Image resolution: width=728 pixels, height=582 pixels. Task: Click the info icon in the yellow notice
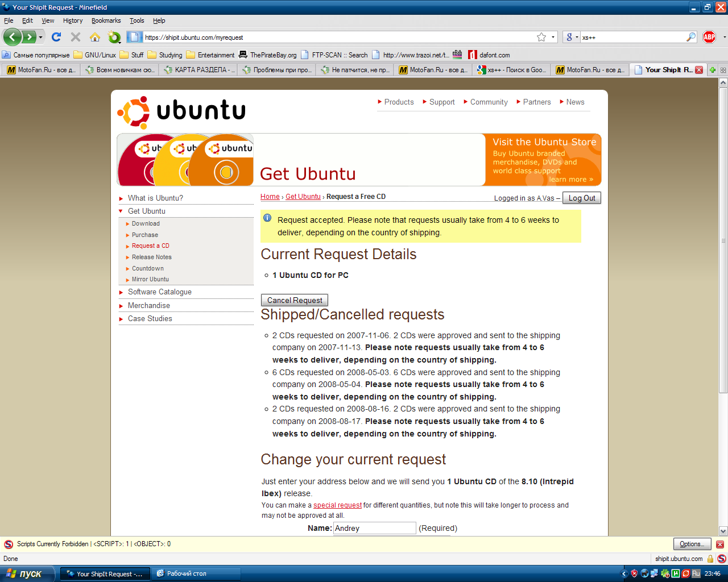point(267,218)
